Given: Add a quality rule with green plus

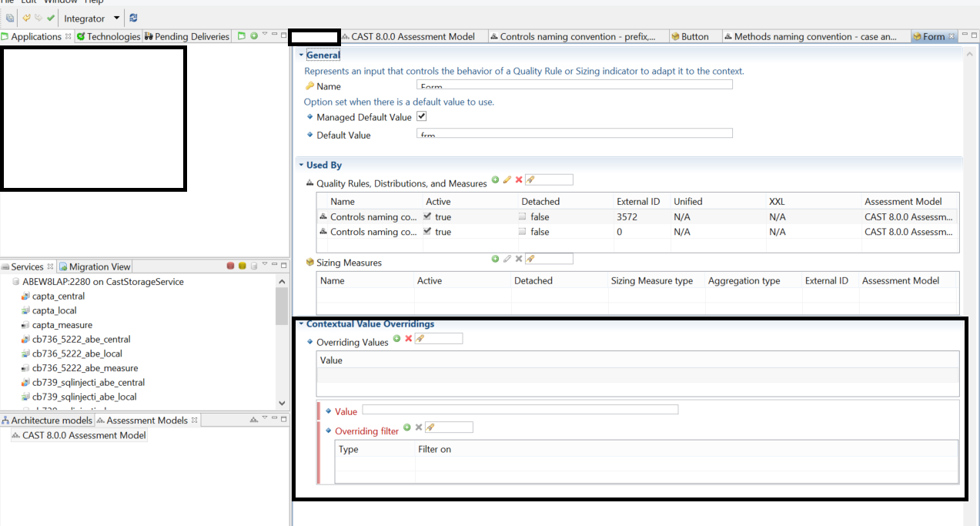Looking at the screenshot, I should click(x=495, y=179).
